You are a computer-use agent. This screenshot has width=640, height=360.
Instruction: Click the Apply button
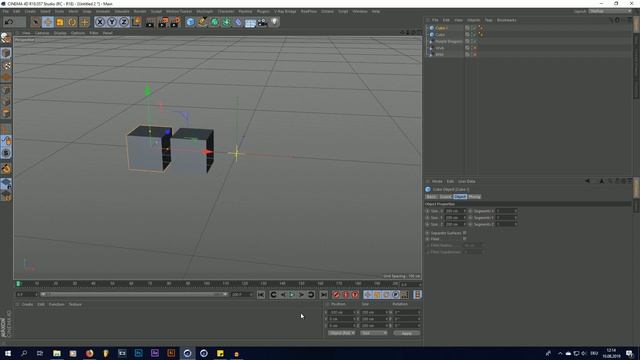click(x=407, y=333)
